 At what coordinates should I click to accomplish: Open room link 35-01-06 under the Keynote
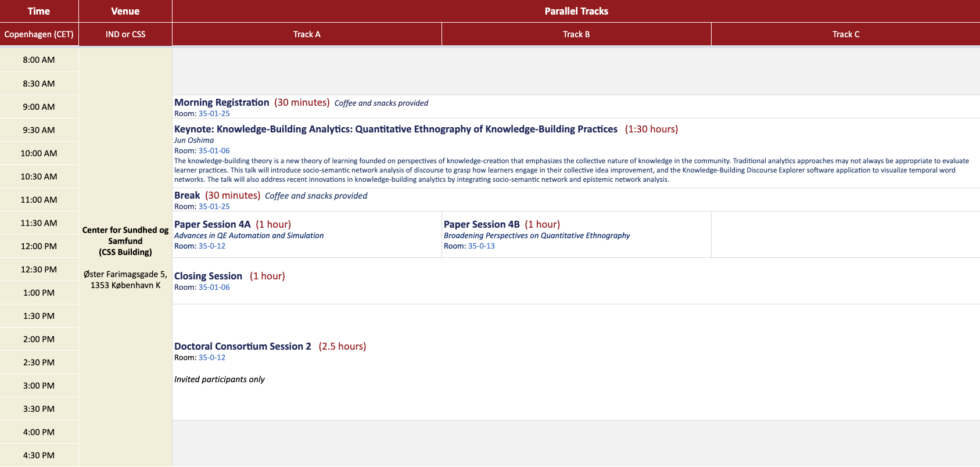point(214,151)
